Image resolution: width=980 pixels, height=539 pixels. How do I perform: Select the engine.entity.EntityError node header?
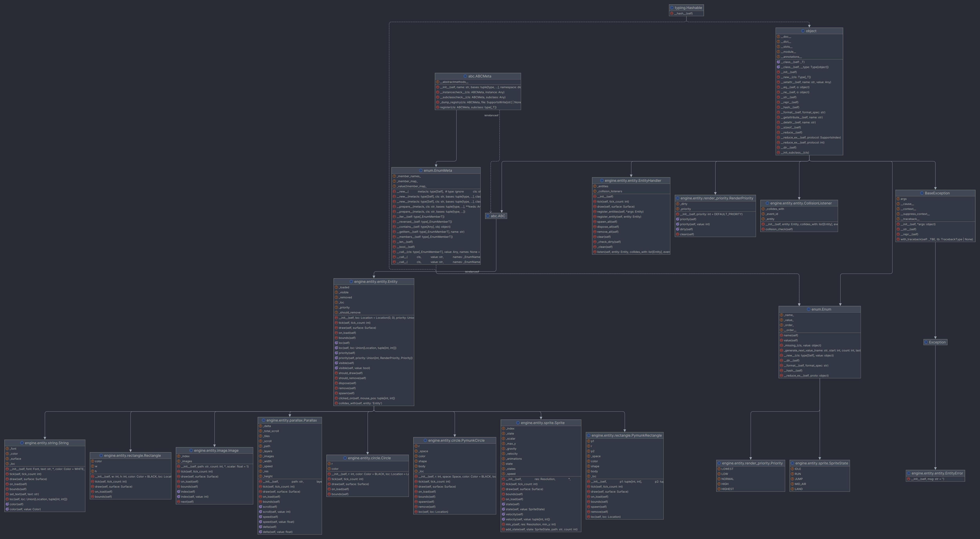tap(935, 473)
